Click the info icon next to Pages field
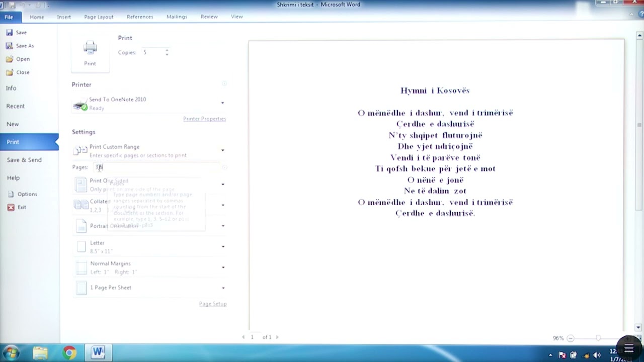 click(x=224, y=167)
